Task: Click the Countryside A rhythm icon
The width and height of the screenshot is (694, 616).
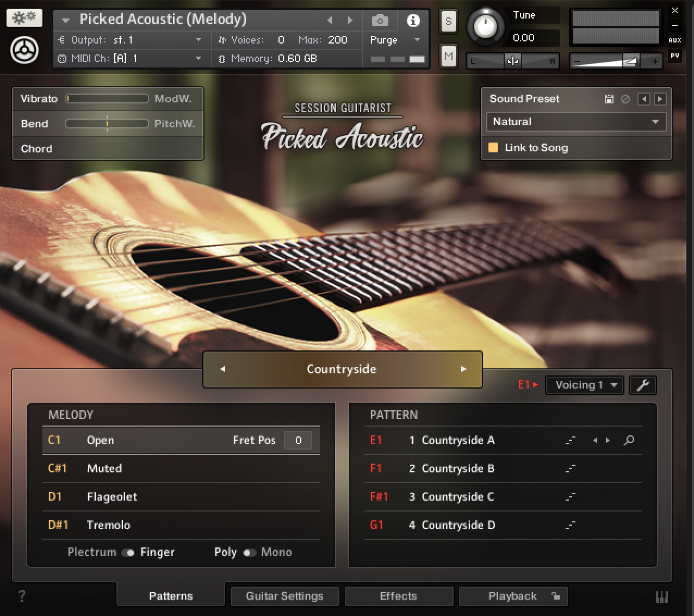Action: tap(570, 441)
